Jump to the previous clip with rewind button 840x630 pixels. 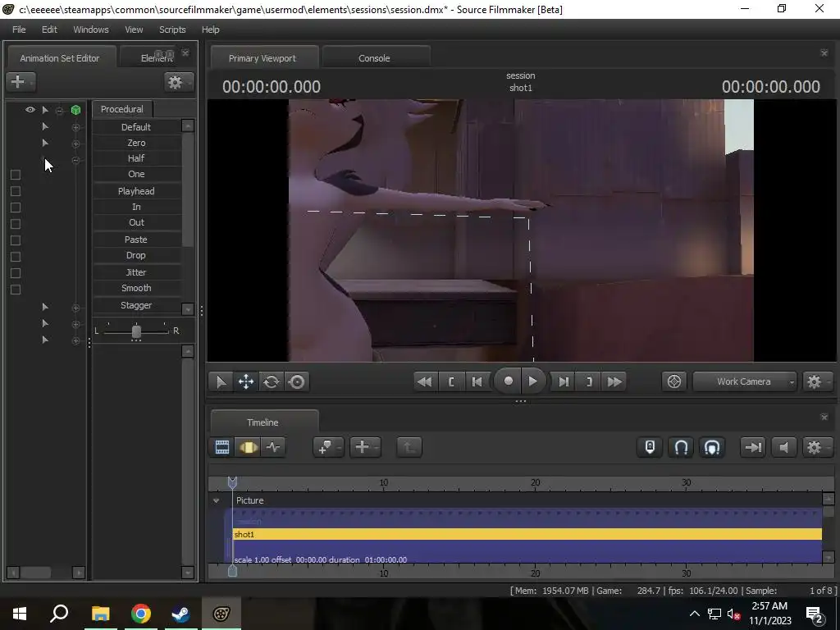pos(424,381)
